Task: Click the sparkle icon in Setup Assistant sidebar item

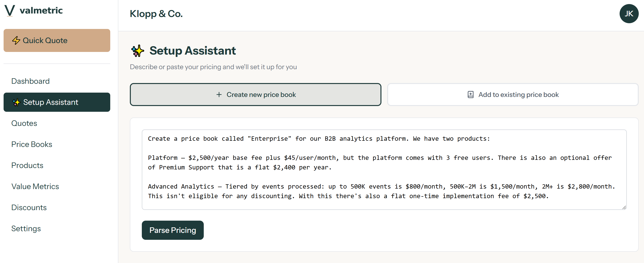Action: click(16, 102)
